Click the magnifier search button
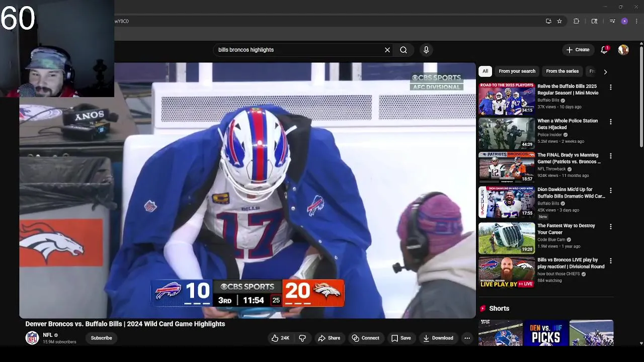Screen dimensions: 644x362 pos(404,50)
